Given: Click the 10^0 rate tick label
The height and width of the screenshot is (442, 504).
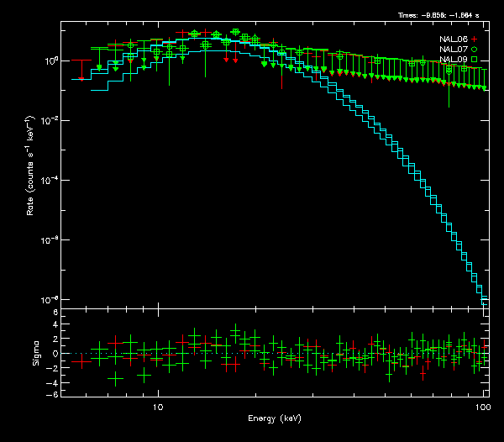Looking at the screenshot, I should 48,61.
